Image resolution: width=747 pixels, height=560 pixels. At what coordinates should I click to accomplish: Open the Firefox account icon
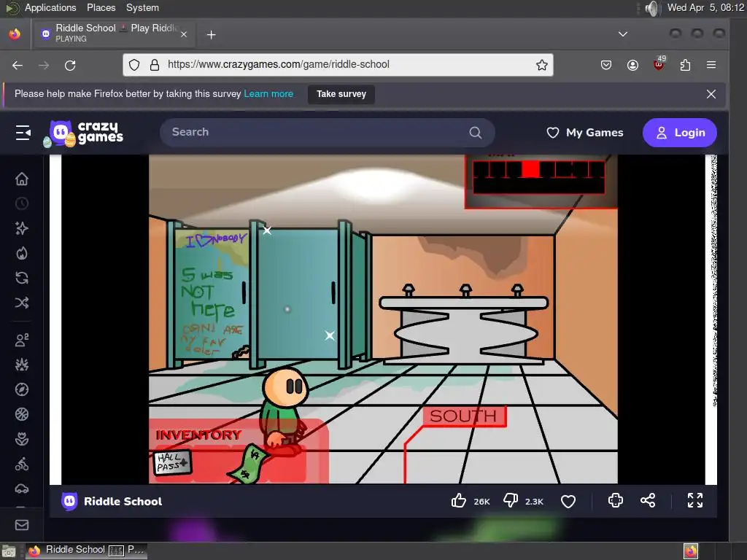click(x=632, y=65)
